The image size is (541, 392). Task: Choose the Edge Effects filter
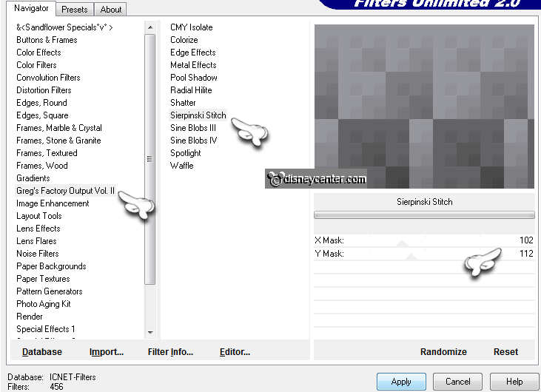click(193, 53)
